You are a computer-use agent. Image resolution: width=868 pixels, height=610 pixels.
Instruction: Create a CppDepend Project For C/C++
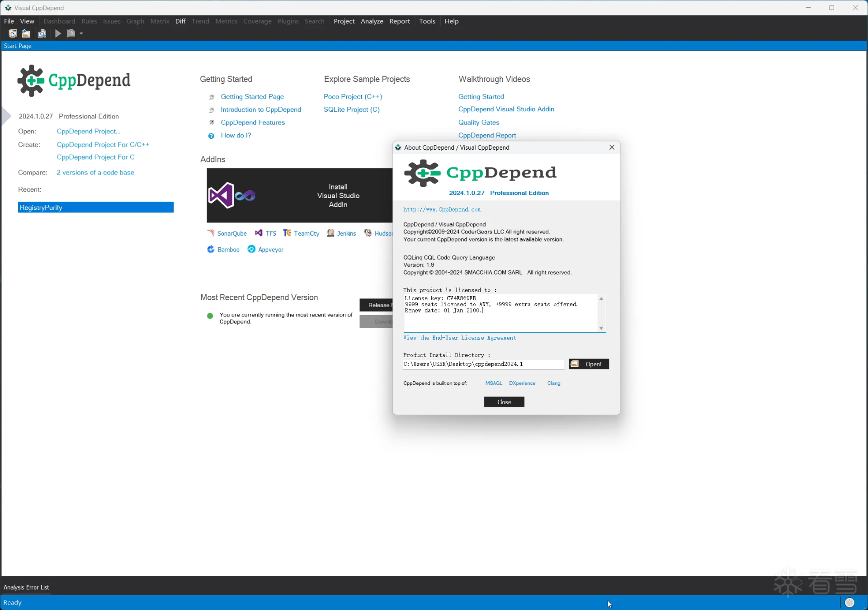[x=103, y=144]
